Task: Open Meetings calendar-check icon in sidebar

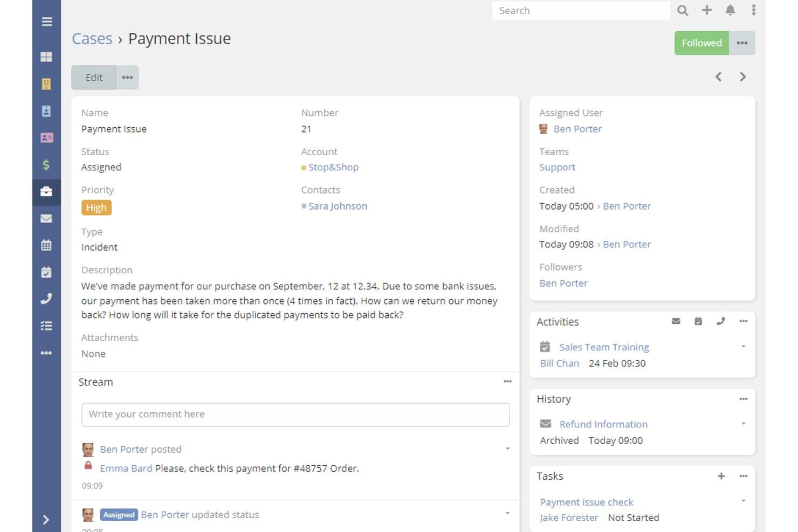Action: pos(46,272)
